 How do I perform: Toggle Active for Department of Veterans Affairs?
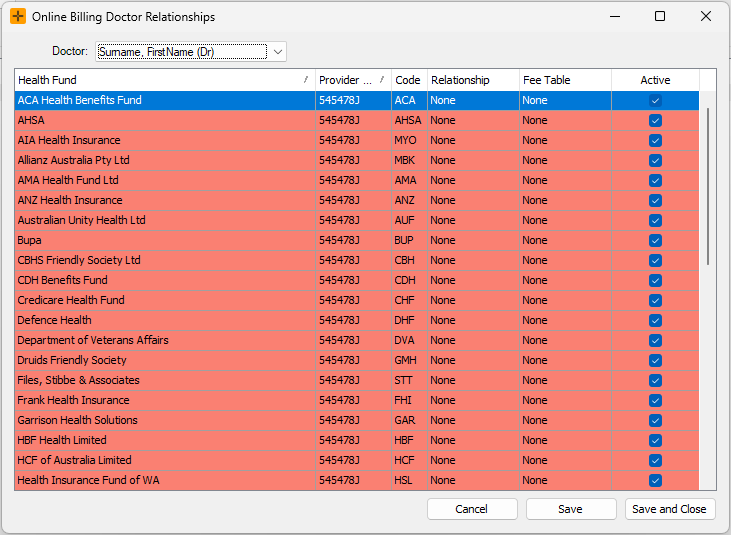655,341
